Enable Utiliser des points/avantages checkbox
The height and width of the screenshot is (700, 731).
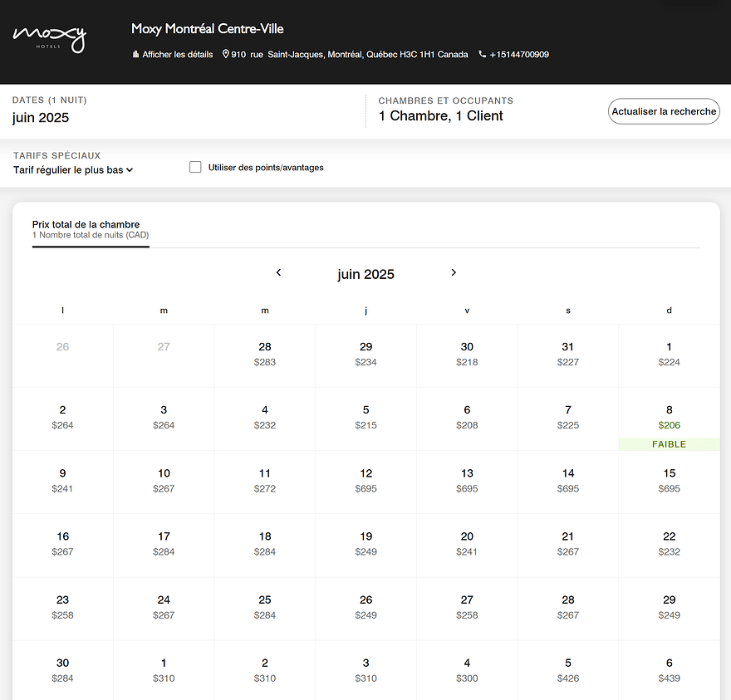195,167
